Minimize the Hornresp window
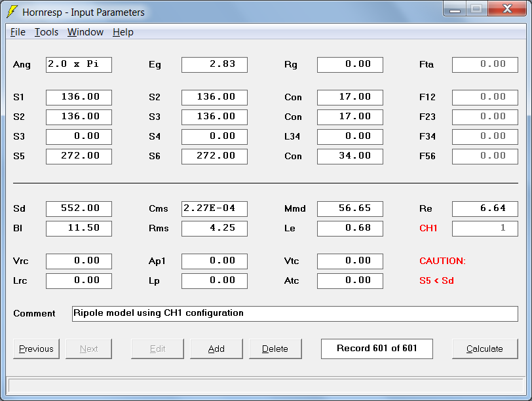This screenshot has height=401, width=532. (455, 9)
